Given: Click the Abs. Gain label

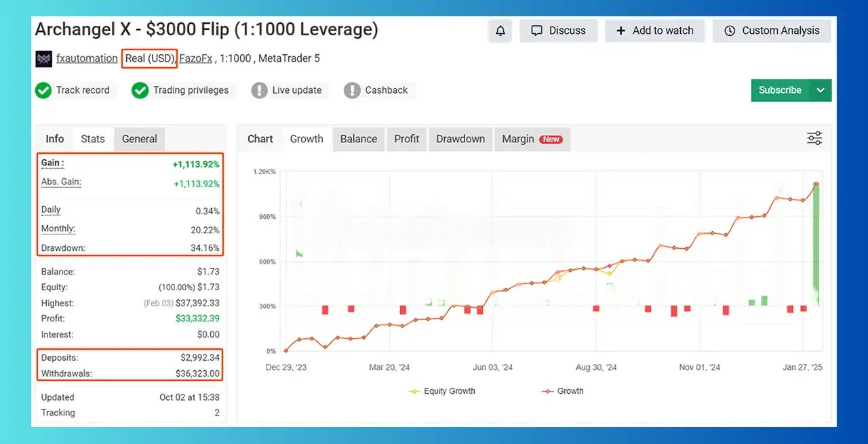Looking at the screenshot, I should tap(61, 182).
